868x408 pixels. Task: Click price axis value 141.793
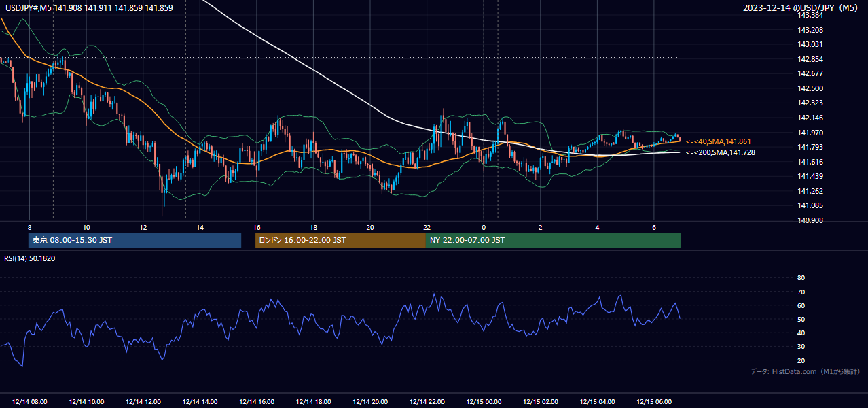(810, 147)
